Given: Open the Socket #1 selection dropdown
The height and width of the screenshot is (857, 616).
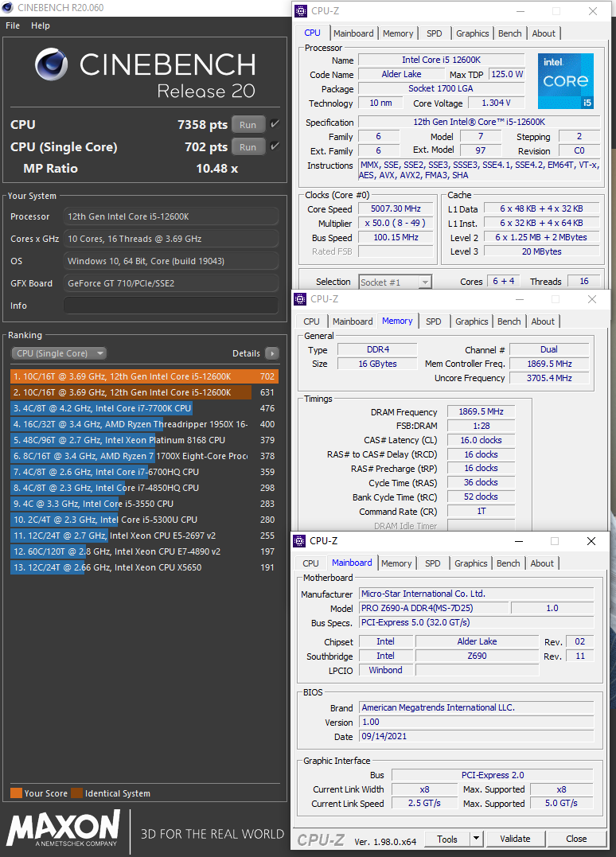Looking at the screenshot, I should tap(396, 282).
